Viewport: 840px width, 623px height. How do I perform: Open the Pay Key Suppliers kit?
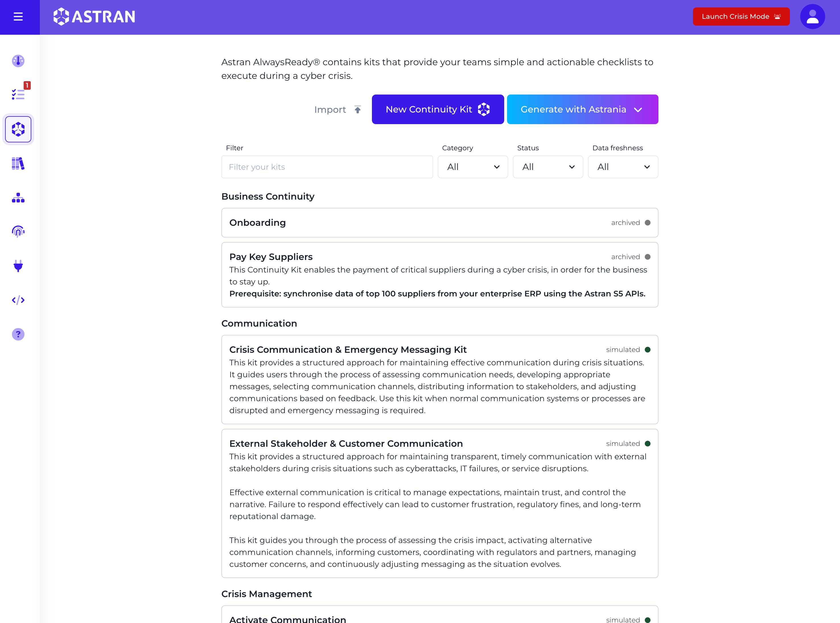(440, 274)
